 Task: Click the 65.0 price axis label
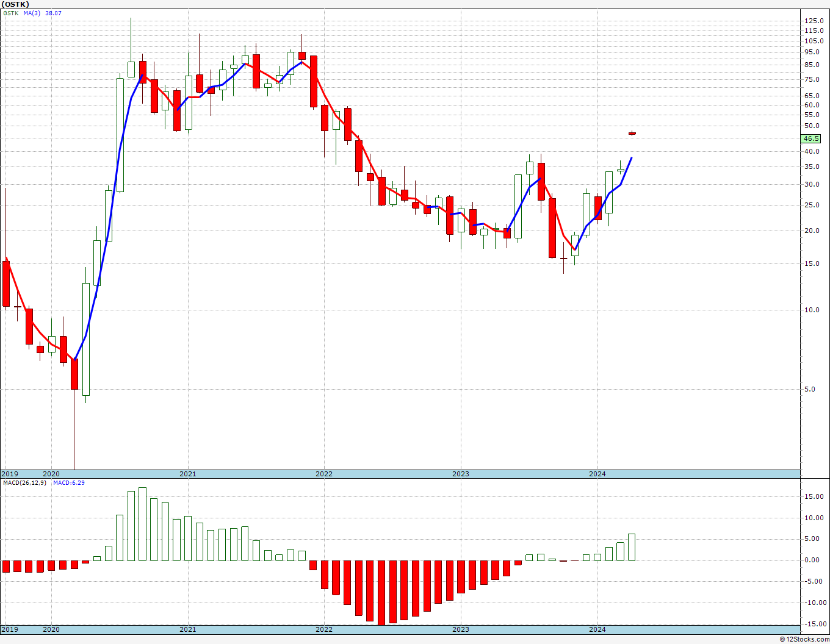coord(812,96)
